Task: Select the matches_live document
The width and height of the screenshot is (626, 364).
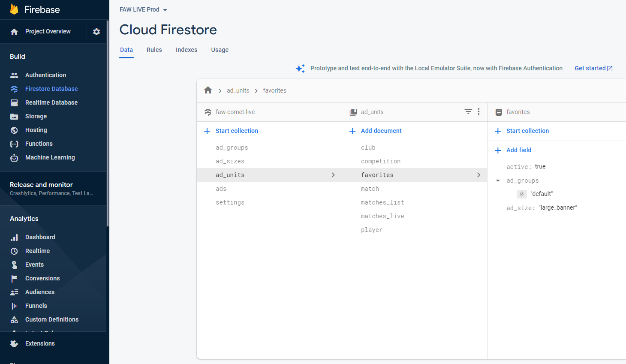Action: (382, 216)
